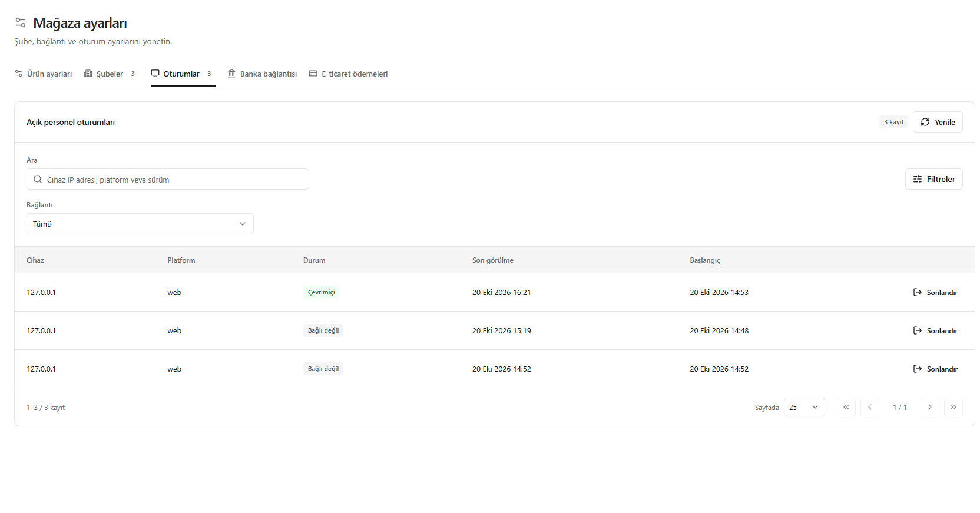The height and width of the screenshot is (513, 980).
Task: Click Sonlandır for the session started at 14:52
Action: (935, 369)
